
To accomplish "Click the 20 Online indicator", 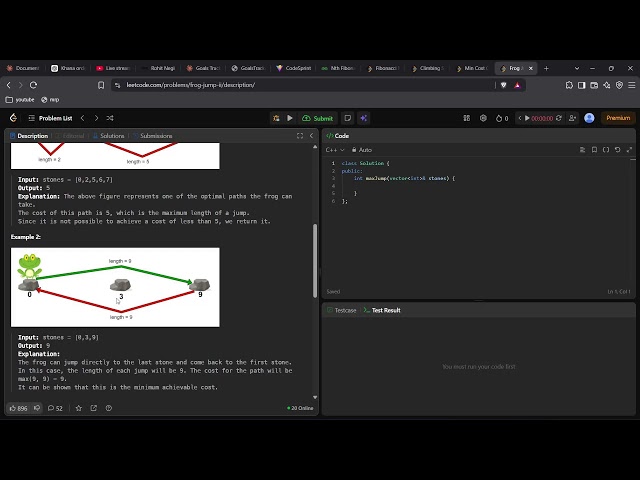I will (300, 408).
